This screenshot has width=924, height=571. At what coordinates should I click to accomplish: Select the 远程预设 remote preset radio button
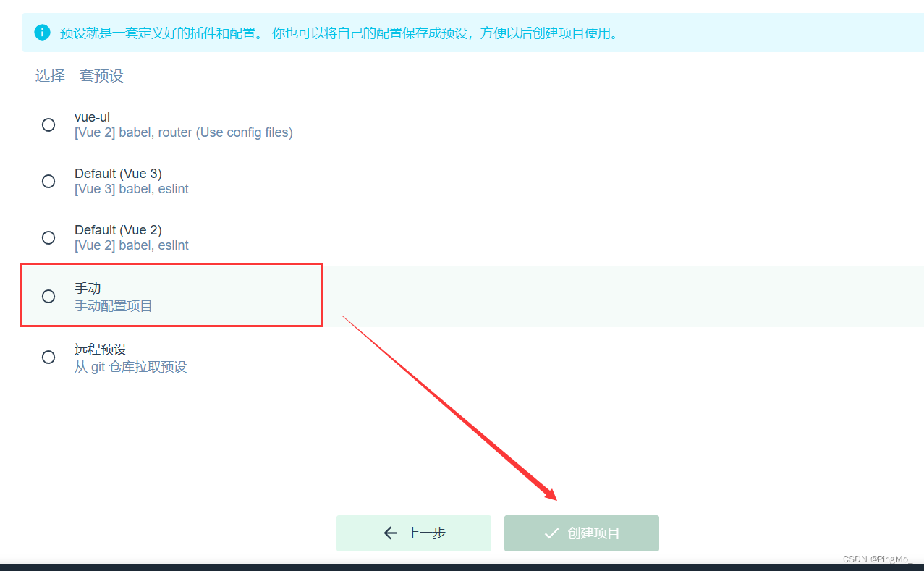point(48,357)
